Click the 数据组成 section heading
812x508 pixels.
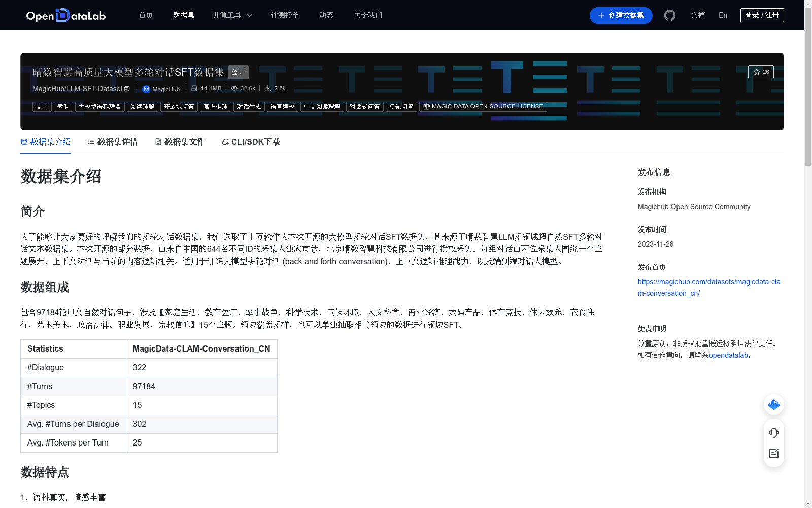(45, 288)
